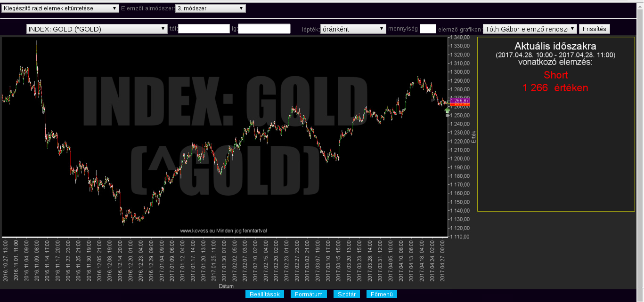Go to Főmenü main menu
The image size is (644, 302).
pyautogui.click(x=382, y=294)
